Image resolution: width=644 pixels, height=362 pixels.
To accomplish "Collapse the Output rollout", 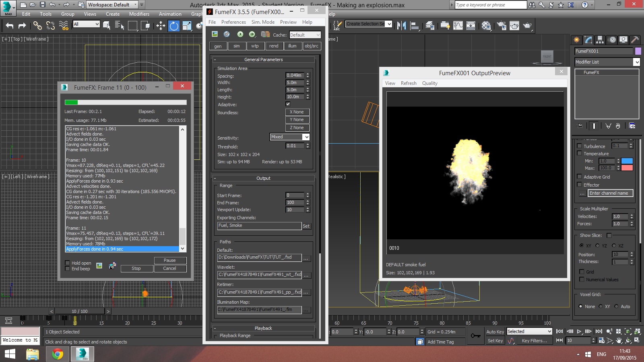I will point(263,178).
